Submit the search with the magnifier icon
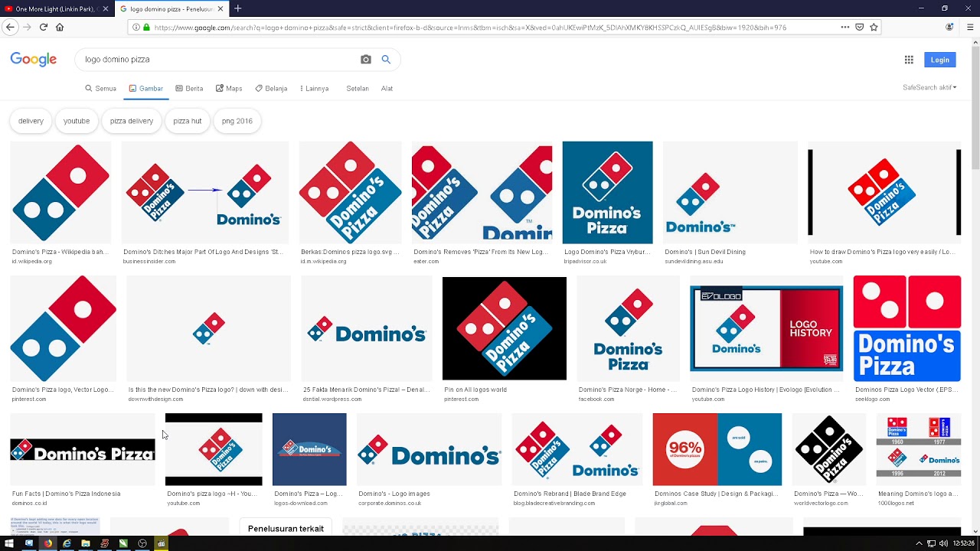Image resolution: width=980 pixels, height=551 pixels. [386, 59]
